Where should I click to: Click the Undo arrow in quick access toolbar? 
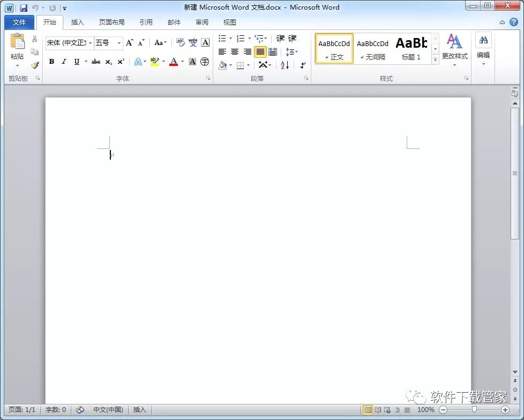click(x=35, y=7)
